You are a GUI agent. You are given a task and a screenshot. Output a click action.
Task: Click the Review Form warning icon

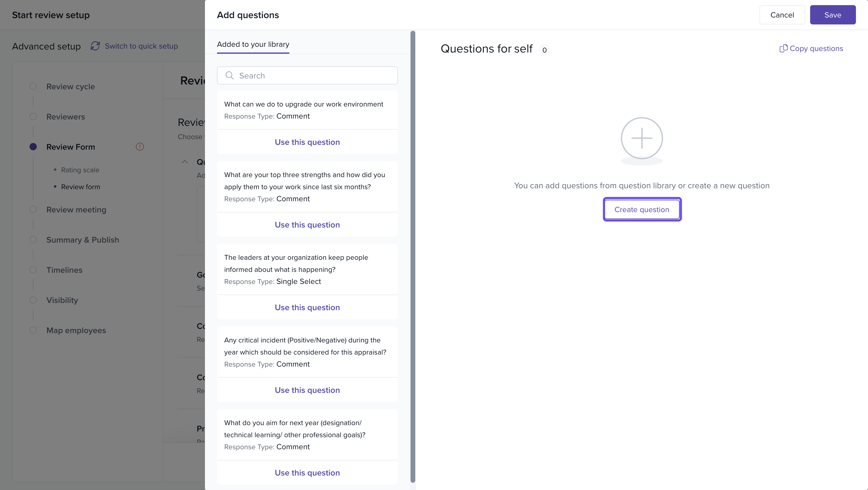point(140,147)
